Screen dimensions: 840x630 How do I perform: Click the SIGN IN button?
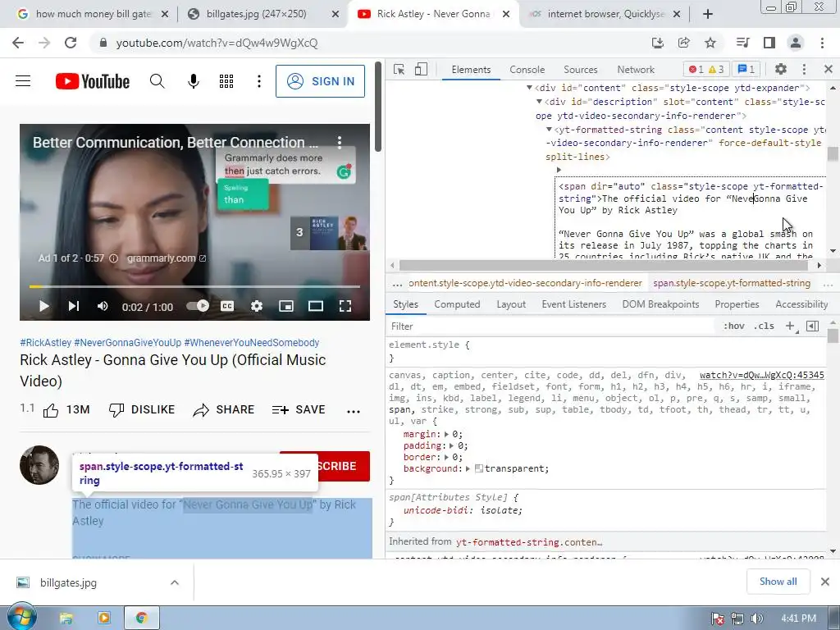321,81
